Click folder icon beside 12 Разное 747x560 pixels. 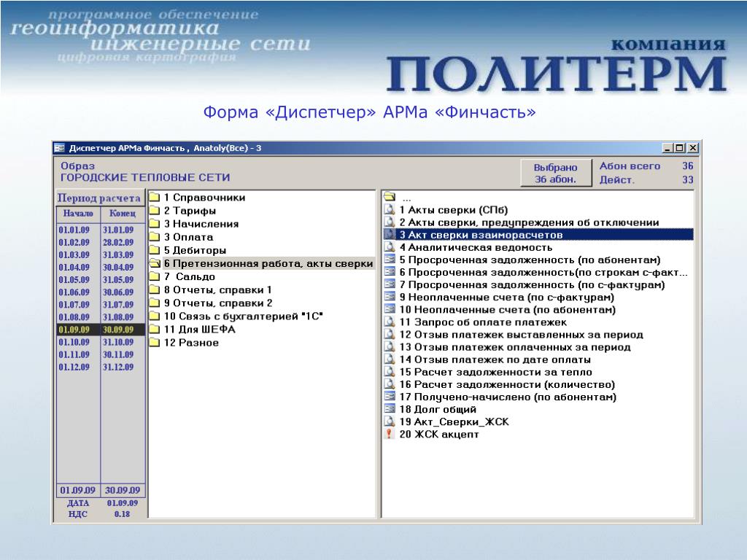click(155, 343)
